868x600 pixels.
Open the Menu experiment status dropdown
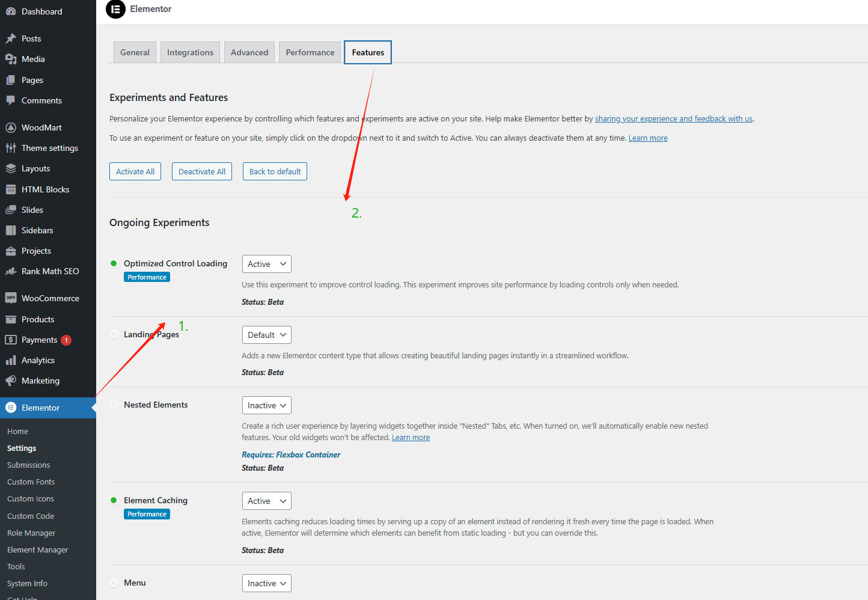pos(267,583)
